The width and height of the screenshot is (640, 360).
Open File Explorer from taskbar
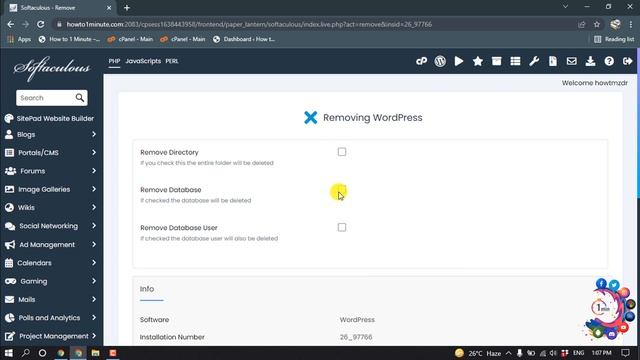[x=96, y=353]
